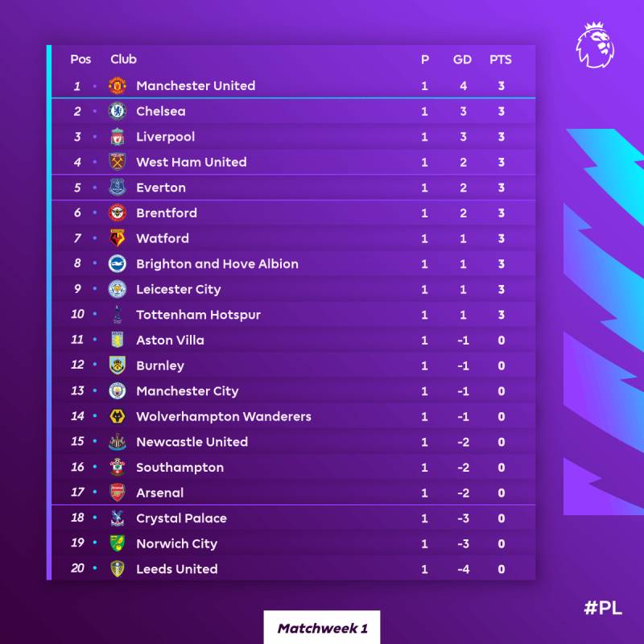Image resolution: width=644 pixels, height=644 pixels.
Task: Click the West Ham United crest
Action: 118,162
